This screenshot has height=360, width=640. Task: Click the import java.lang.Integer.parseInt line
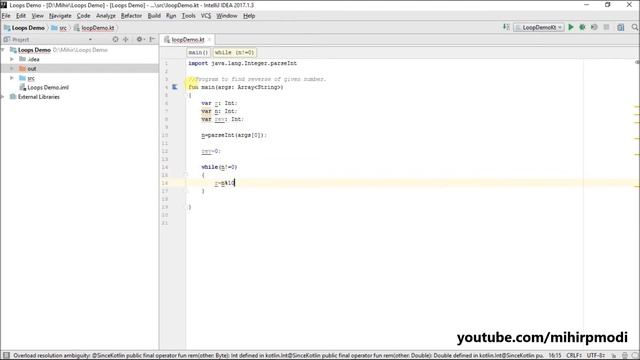click(x=242, y=63)
